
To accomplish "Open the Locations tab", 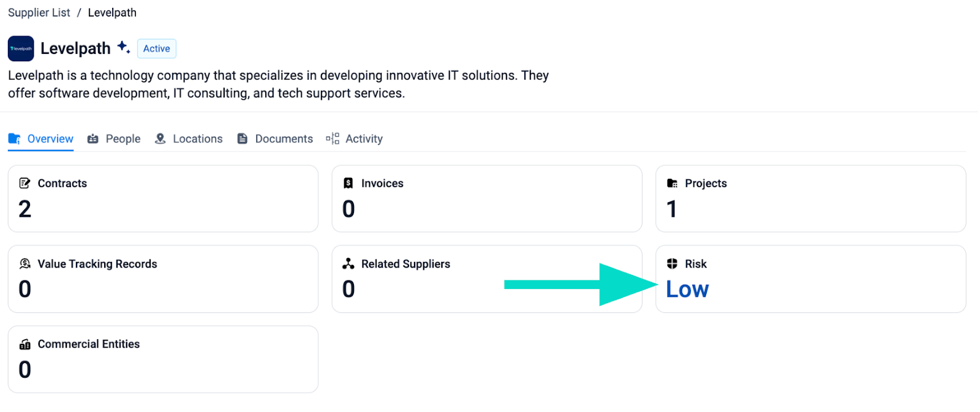I will [189, 139].
